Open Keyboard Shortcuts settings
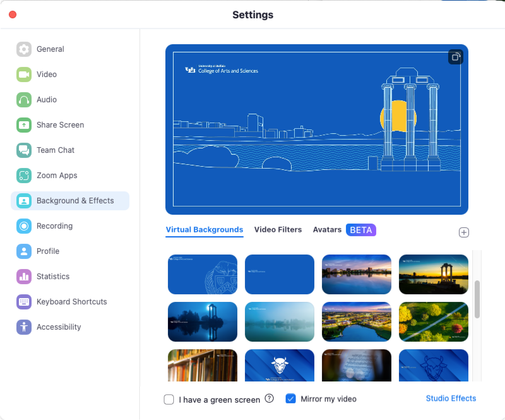Screen dimensions: 505x420 point(72,302)
